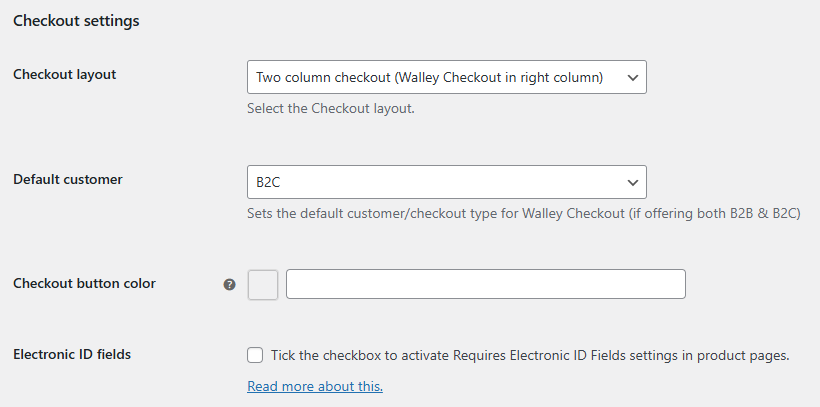Image resolution: width=820 pixels, height=407 pixels.
Task: Enable the Electronic ID fields checkbox
Action: pos(256,355)
